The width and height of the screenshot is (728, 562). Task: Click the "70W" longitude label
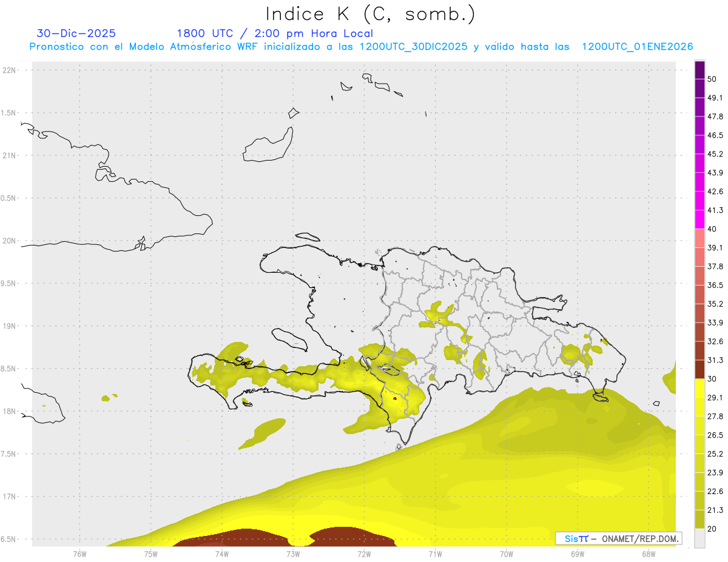pos(507,554)
